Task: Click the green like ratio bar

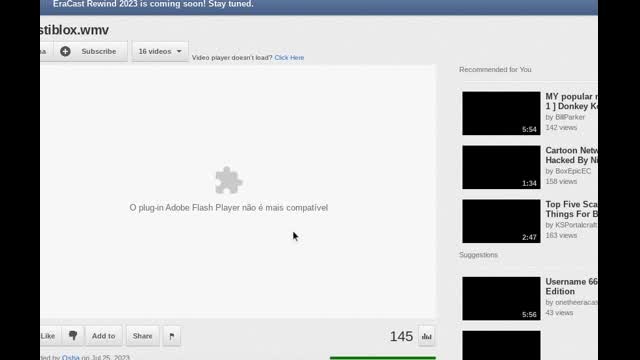Action: 383,358
